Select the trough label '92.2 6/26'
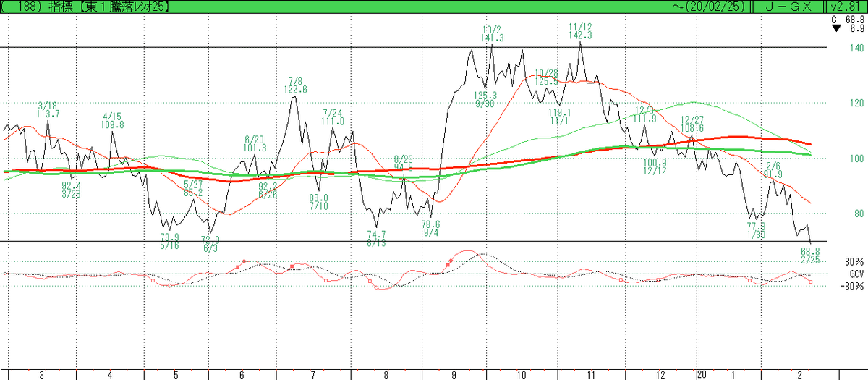Image resolution: width=868 pixels, height=380 pixels. coord(268,190)
